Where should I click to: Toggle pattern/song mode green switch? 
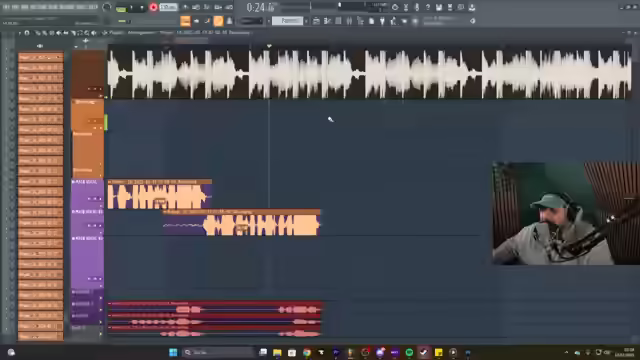coord(121,8)
